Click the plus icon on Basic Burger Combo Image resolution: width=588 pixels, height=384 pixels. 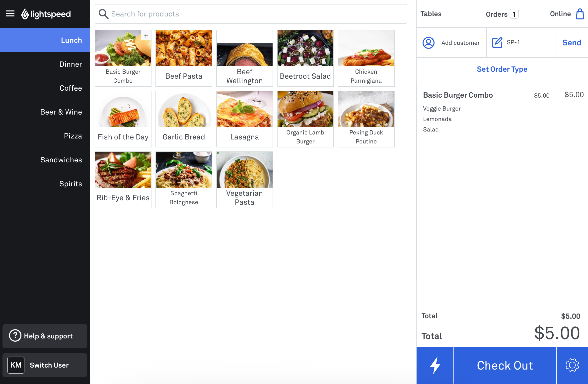coord(146,36)
